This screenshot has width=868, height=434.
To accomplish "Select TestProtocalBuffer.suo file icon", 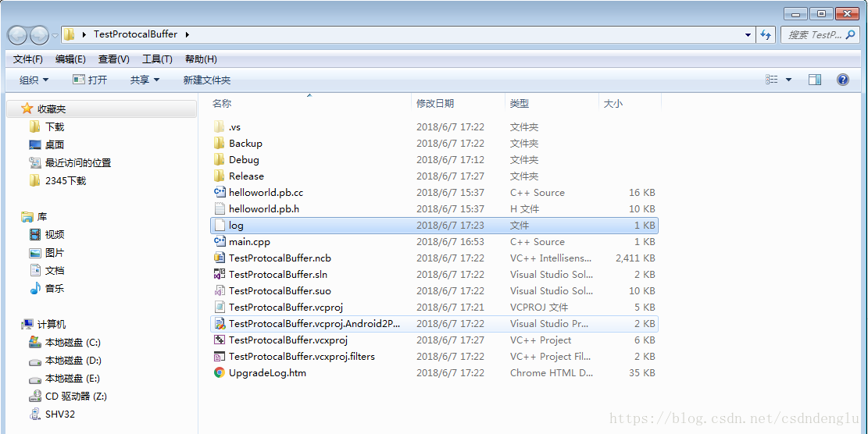I will 220,291.
